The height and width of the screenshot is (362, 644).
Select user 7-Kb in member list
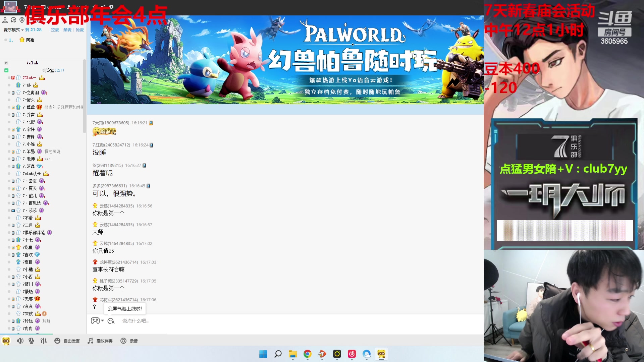tap(27, 85)
